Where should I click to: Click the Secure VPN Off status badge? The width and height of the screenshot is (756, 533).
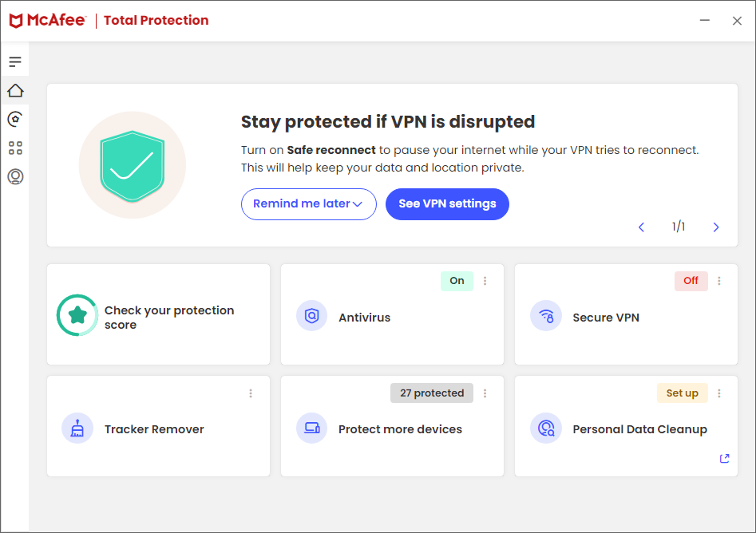[x=691, y=281]
